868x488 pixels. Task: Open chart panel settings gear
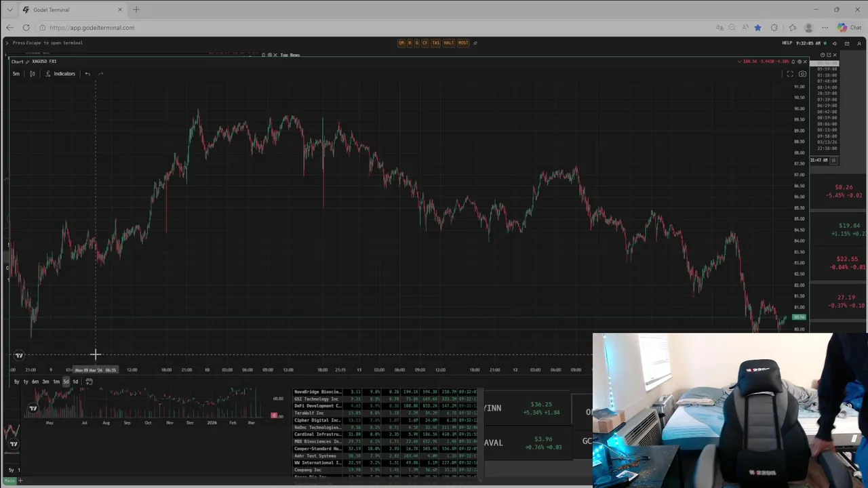(800, 62)
